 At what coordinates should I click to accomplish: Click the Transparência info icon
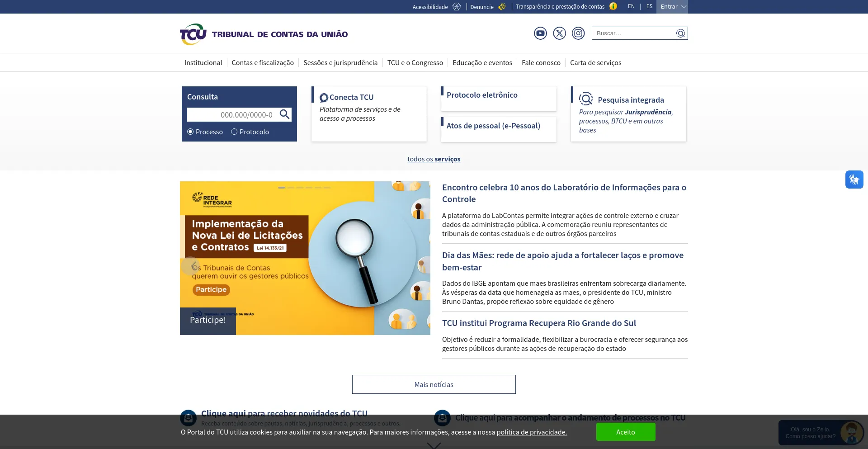pyautogui.click(x=613, y=6)
